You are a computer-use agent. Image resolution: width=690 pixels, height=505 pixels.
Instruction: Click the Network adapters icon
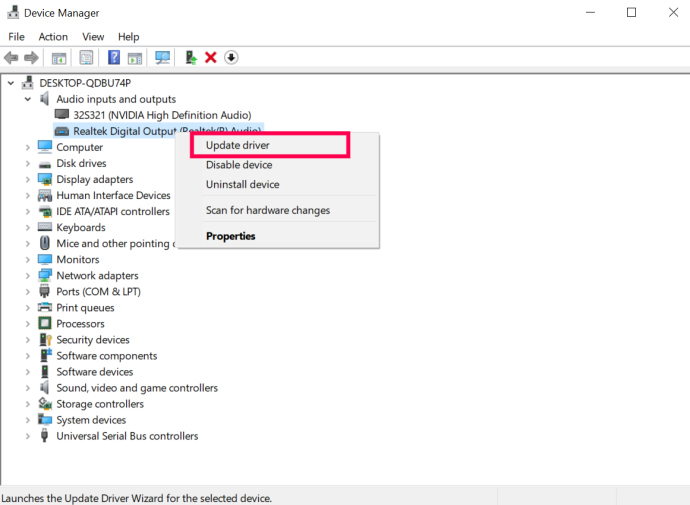(45, 275)
